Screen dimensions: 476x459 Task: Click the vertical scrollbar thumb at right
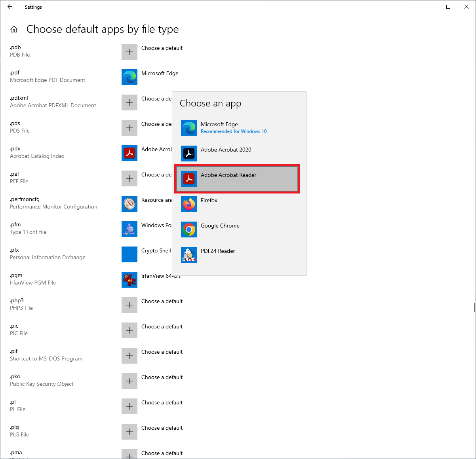[474, 307]
